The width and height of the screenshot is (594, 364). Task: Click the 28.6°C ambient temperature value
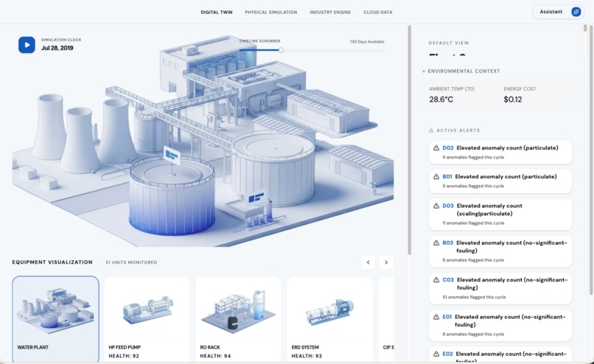(441, 99)
